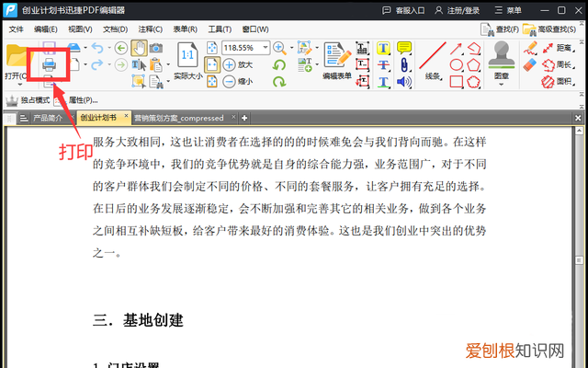Switch to the 产品简介 tab
The image size is (588, 368).
pyautogui.click(x=48, y=118)
